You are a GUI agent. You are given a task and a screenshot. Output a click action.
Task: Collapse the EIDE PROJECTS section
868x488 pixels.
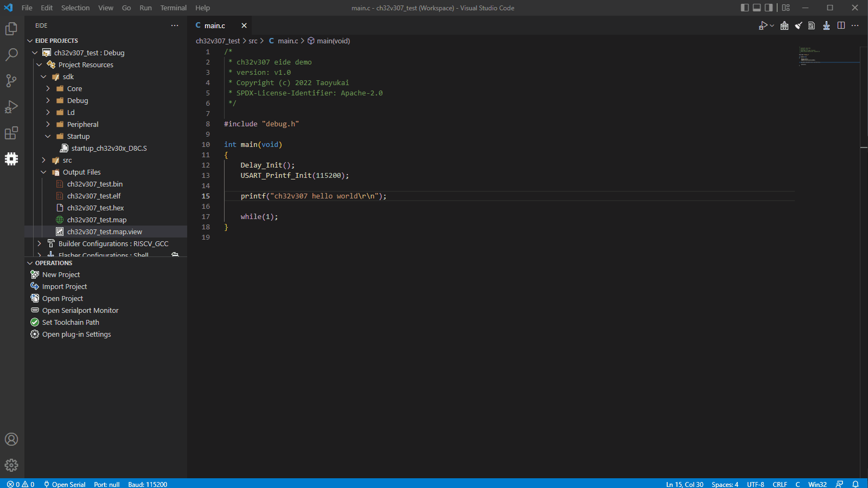click(x=30, y=41)
